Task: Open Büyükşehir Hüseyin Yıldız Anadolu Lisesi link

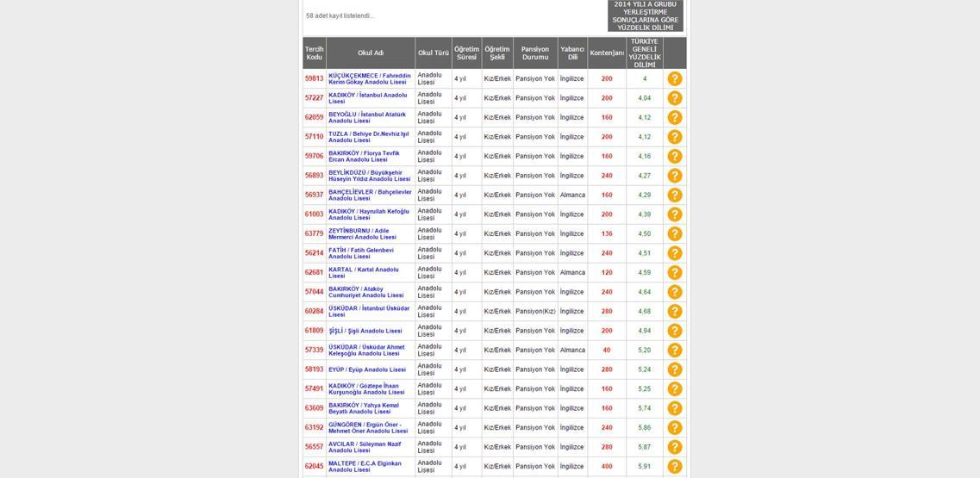Action: tap(370, 176)
